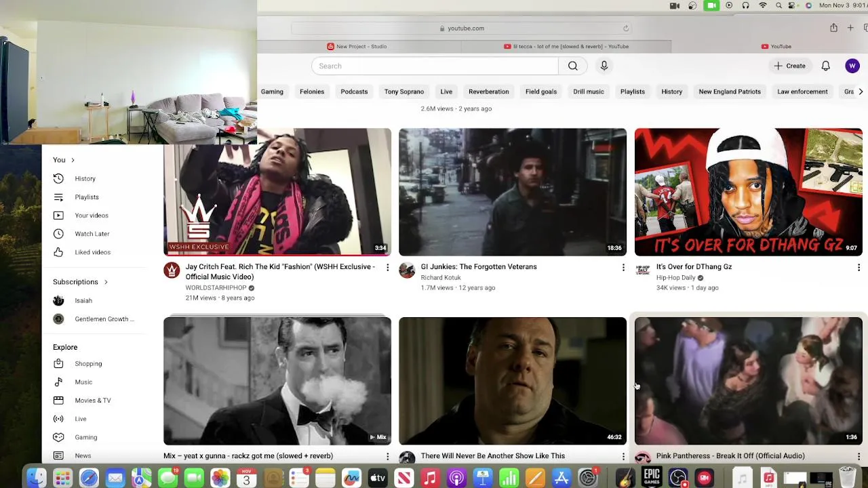Open options for There Will Never Be video
Screen dimensions: 868x488
623,457
